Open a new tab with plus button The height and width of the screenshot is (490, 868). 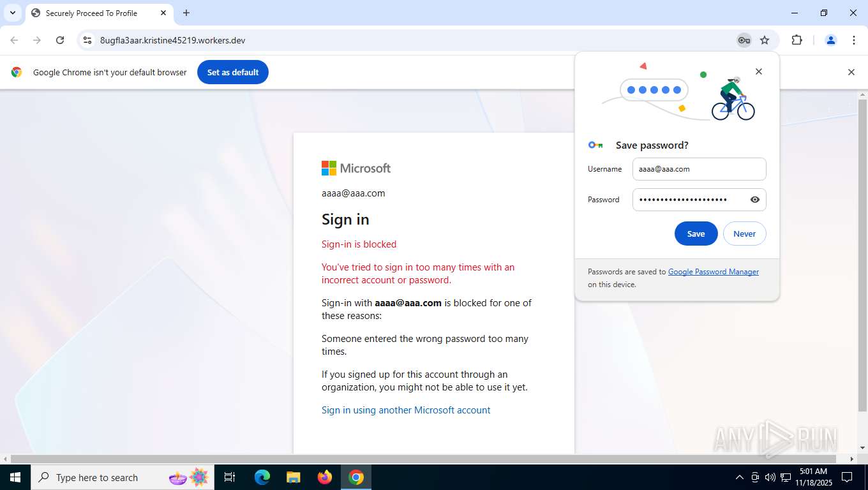tap(186, 13)
